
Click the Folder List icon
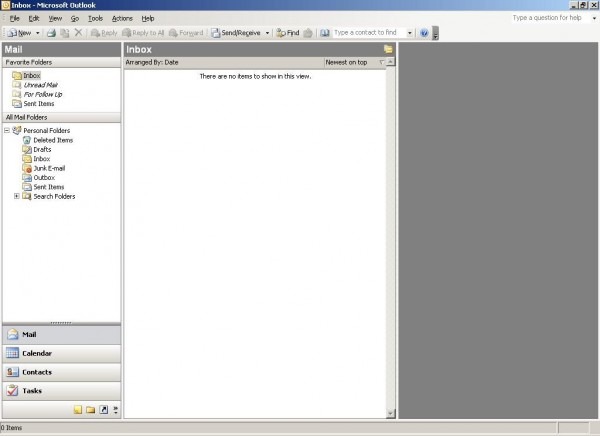point(91,410)
